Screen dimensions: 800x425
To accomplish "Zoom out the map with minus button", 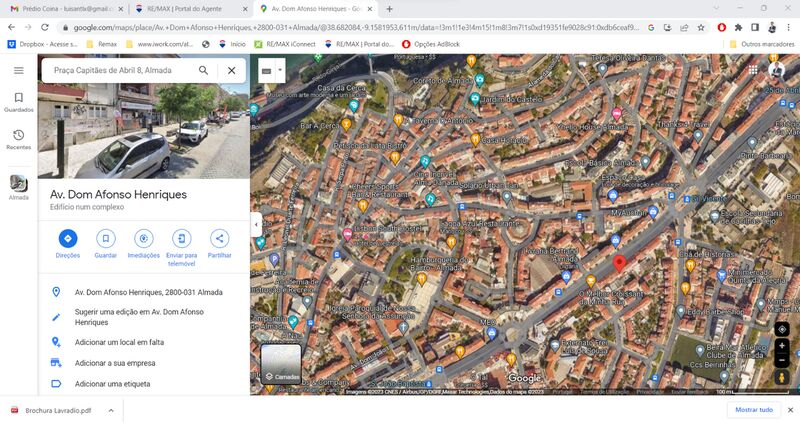I will [x=782, y=360].
